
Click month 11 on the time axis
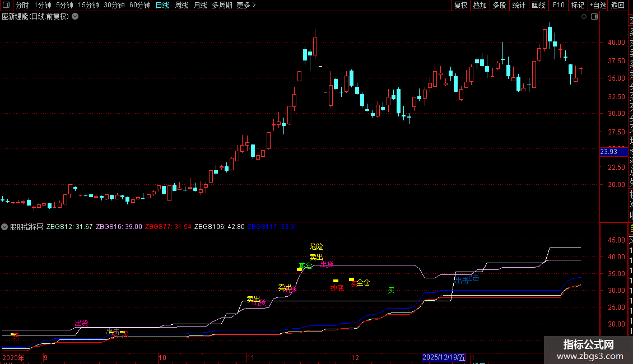(251, 357)
